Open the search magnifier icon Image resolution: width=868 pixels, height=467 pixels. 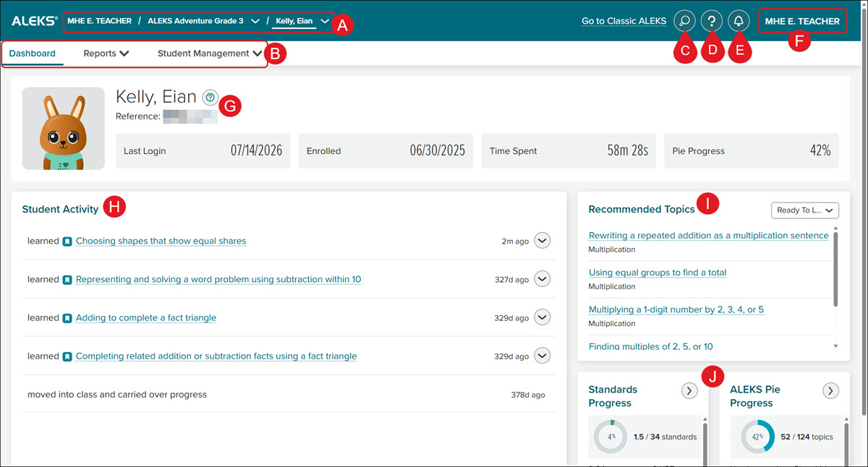(684, 21)
